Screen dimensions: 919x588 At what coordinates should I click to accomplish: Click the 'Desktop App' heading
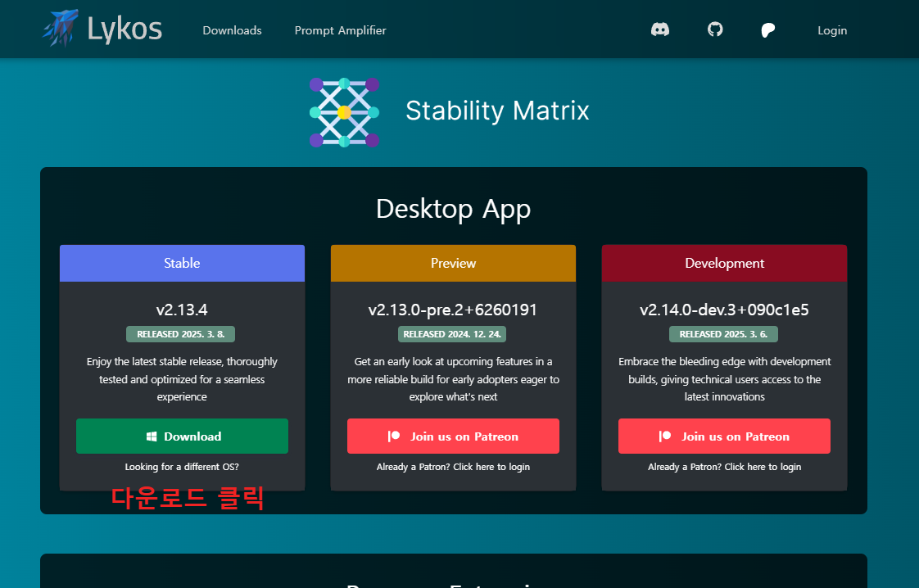point(453,209)
